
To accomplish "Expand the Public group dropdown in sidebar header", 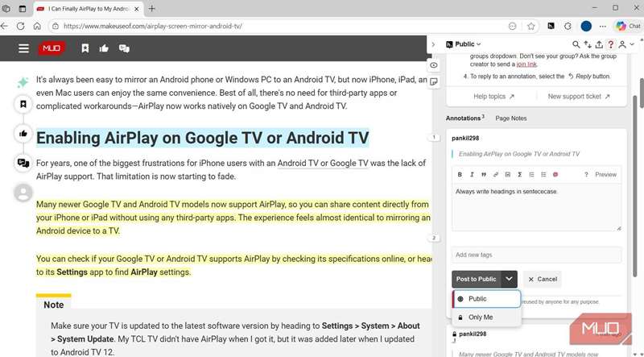I will point(468,44).
